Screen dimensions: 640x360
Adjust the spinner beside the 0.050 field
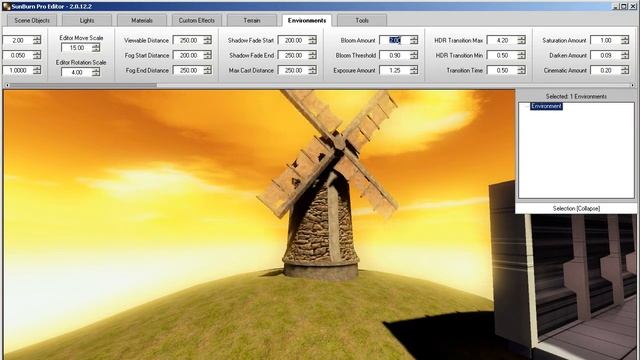[x=37, y=55]
